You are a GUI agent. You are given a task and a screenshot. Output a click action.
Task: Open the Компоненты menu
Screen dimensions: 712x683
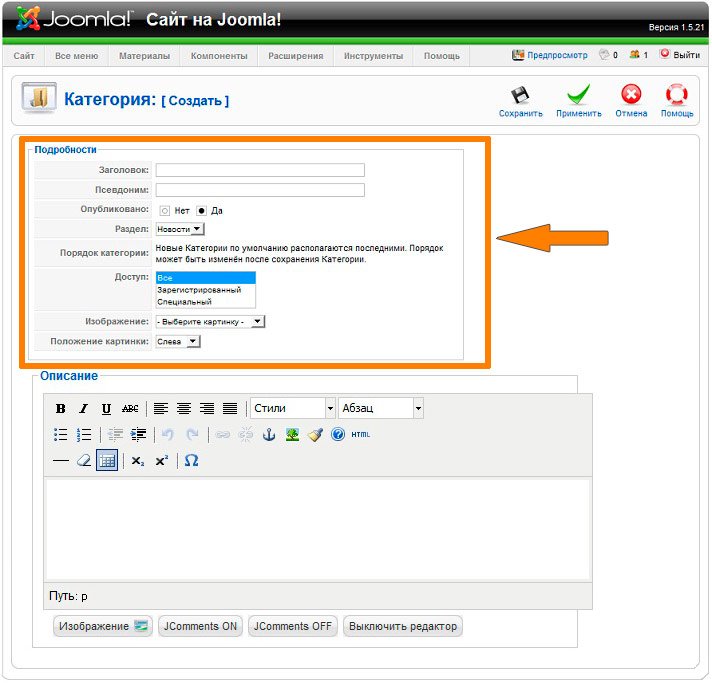pyautogui.click(x=219, y=56)
